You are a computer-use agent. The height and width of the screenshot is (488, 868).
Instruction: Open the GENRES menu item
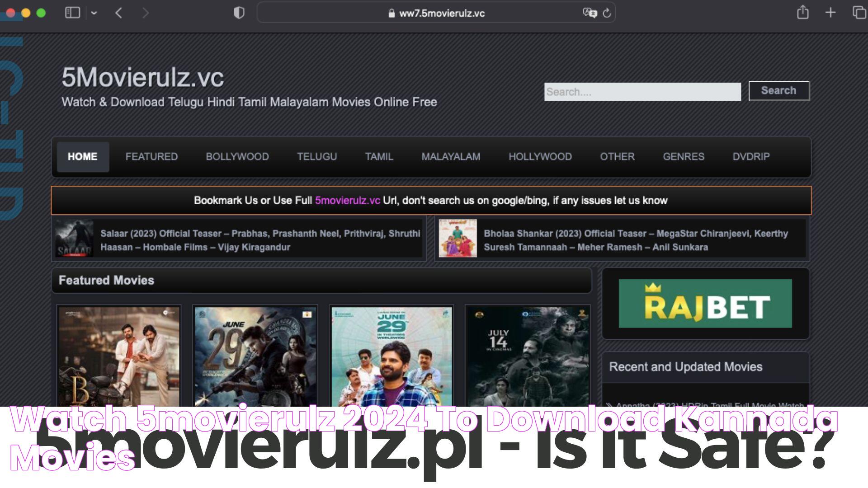(684, 157)
